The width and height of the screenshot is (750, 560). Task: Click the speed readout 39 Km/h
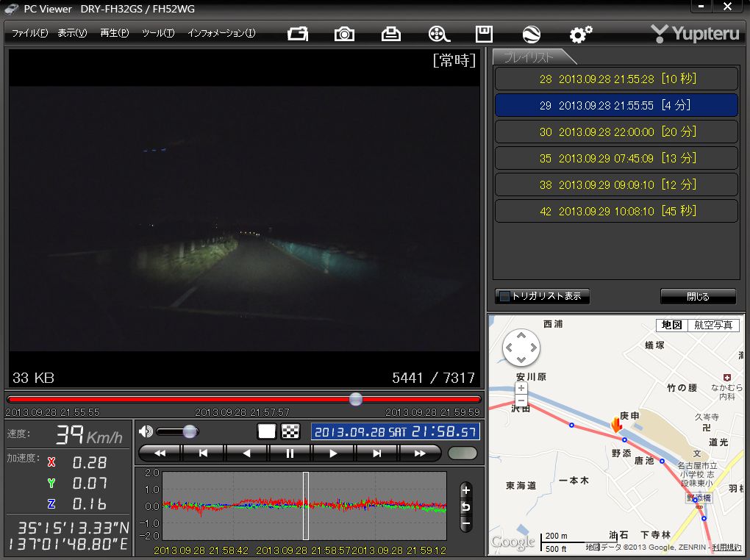click(x=89, y=435)
